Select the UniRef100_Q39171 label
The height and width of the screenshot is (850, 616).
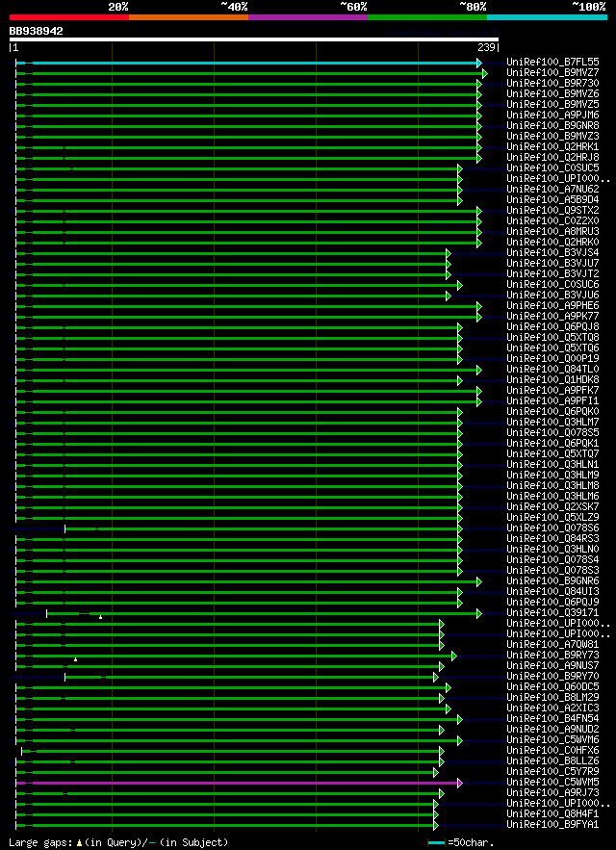point(552,612)
